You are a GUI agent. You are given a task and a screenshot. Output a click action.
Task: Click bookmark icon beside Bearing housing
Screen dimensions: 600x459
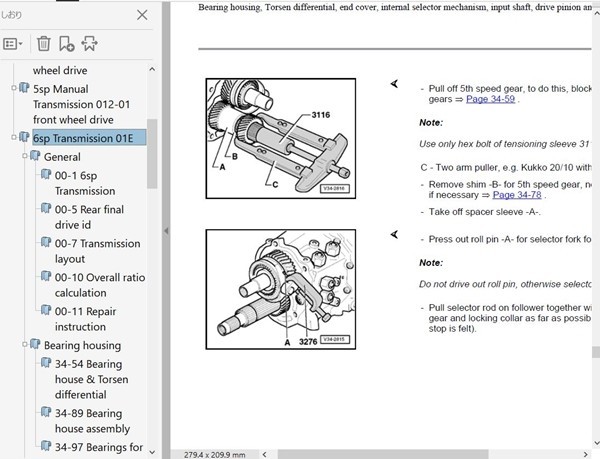[35, 344]
